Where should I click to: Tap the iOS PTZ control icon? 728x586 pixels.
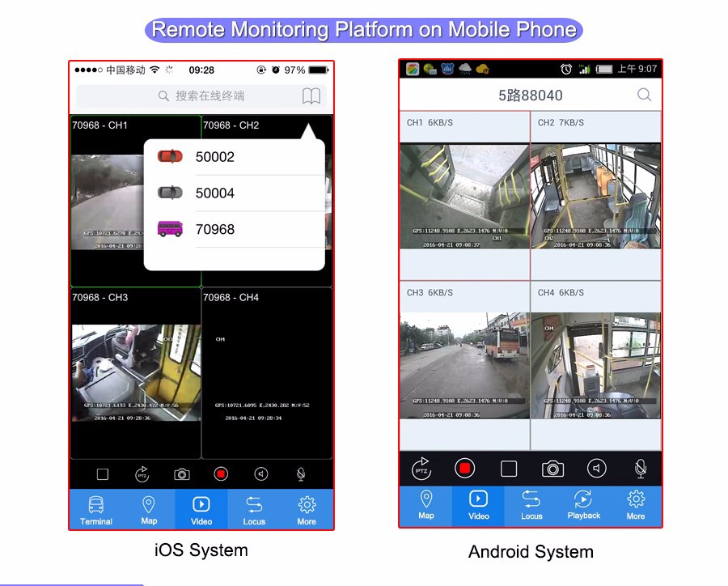point(142,474)
